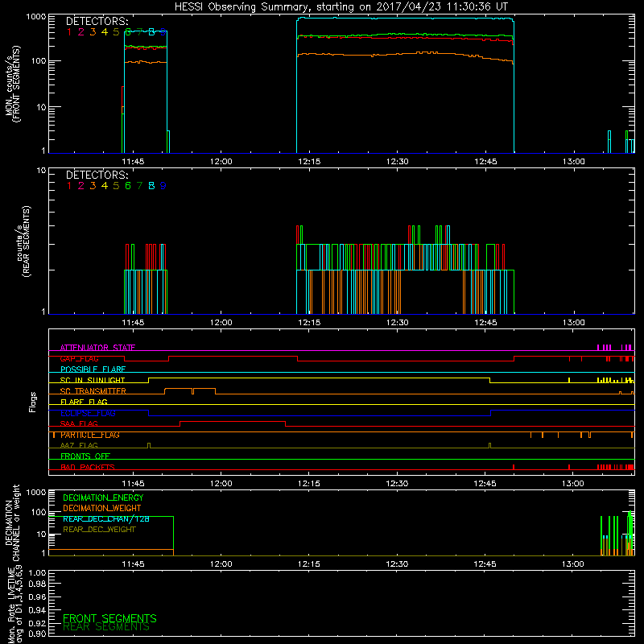The image size is (644, 644).
Task: Click the 12:00 time tick under front segments plot
Action: coord(221,162)
